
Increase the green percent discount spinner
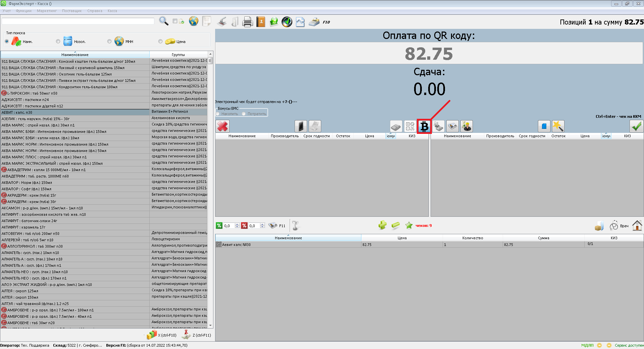coord(237,224)
